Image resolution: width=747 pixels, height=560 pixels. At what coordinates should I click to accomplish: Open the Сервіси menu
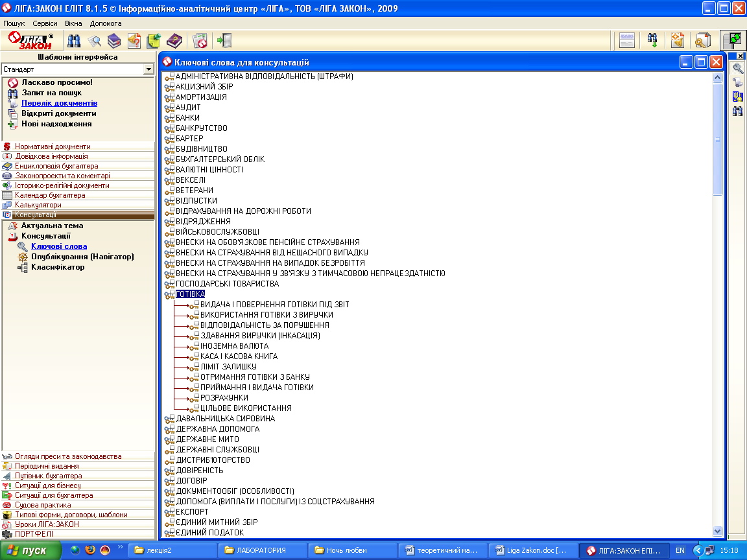45,23
